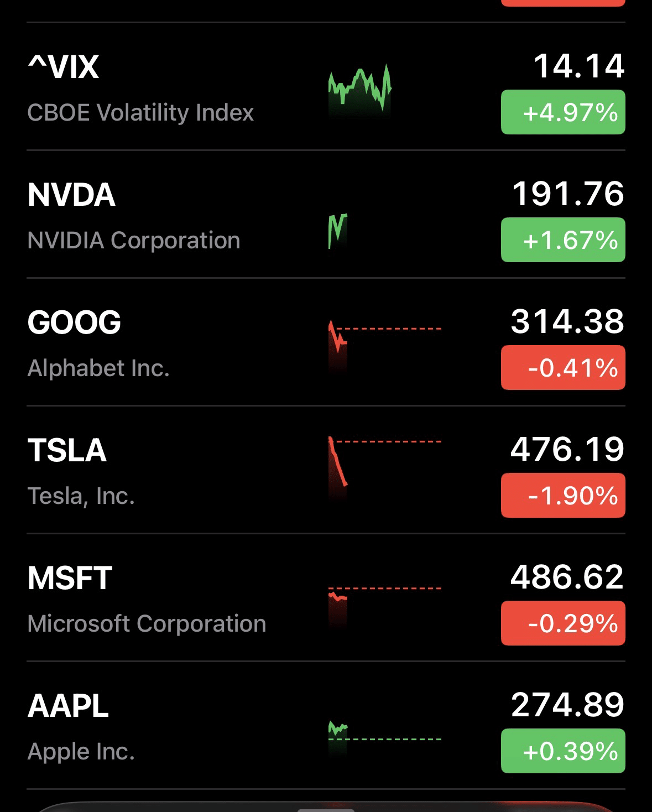Toggle the -0.41% Alphabet change badge
Viewport: 652px width, 812px height.
pyautogui.click(x=563, y=368)
